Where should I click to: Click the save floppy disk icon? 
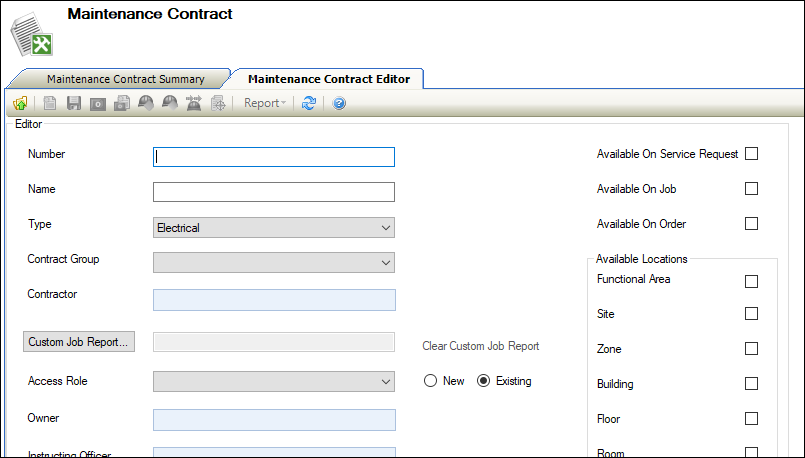(x=73, y=103)
